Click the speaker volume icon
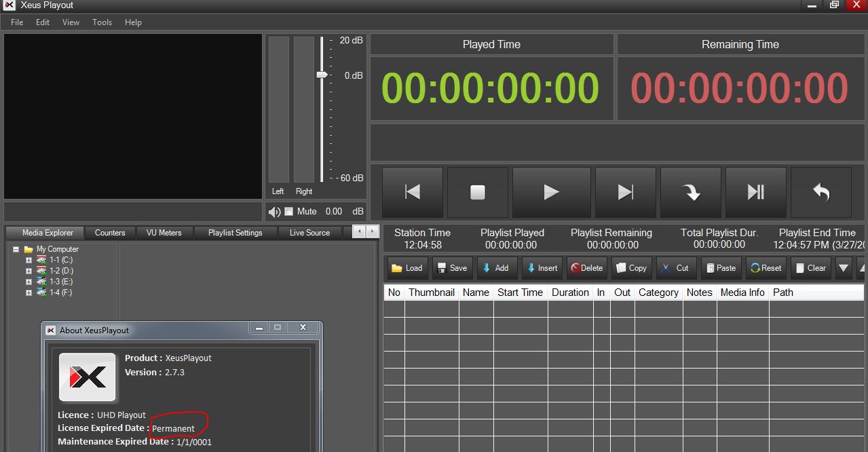The width and height of the screenshot is (868, 452). [x=274, y=212]
